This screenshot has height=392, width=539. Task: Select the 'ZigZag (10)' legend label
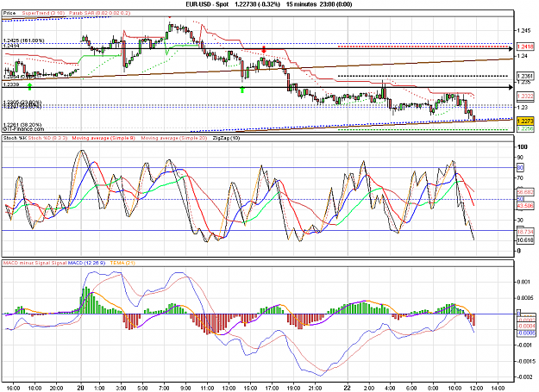coord(226,138)
